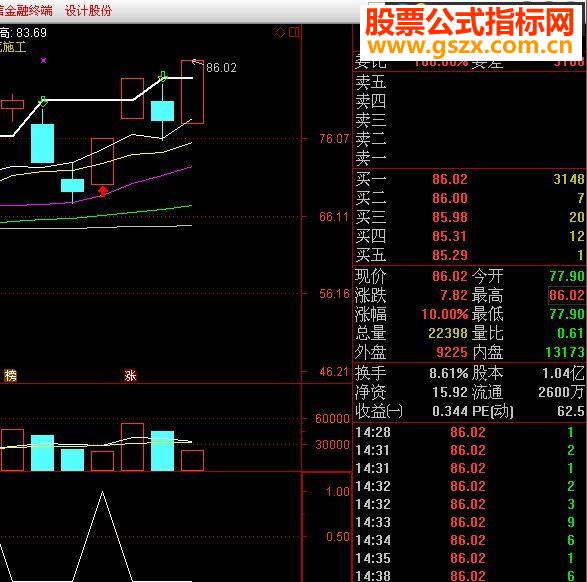Click the red diamond signal marker under the candle

(x=103, y=192)
